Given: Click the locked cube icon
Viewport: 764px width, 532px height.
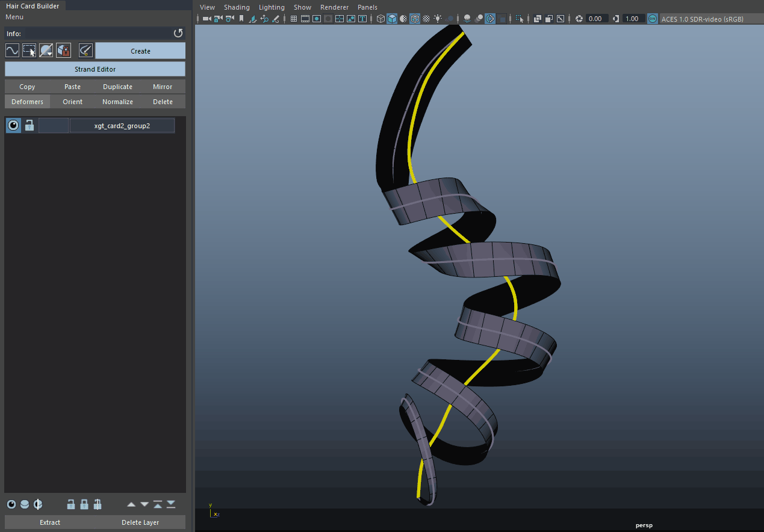Looking at the screenshot, I should tap(63, 51).
